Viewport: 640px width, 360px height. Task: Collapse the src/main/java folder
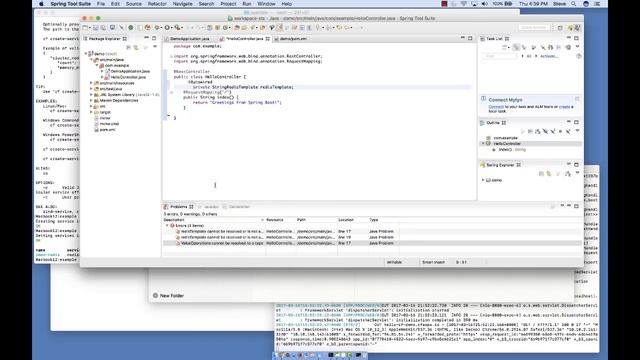[x=91, y=60]
